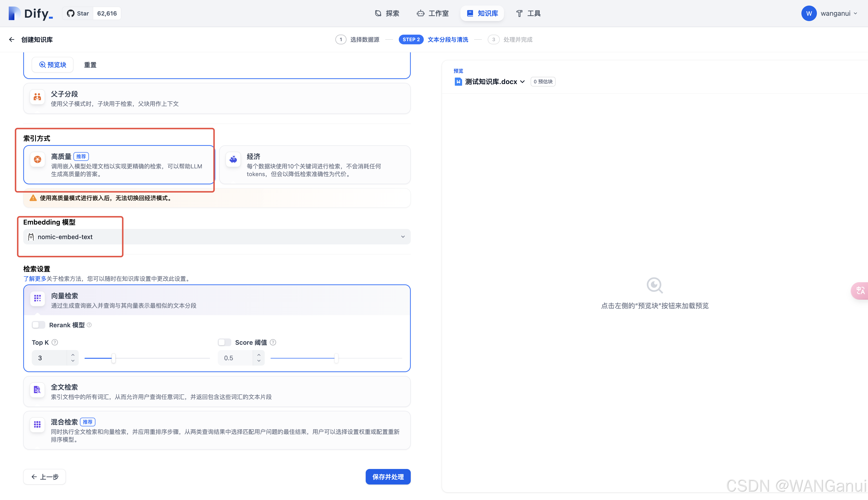
Task: Toggle the Score 阈值 switch
Action: (225, 342)
